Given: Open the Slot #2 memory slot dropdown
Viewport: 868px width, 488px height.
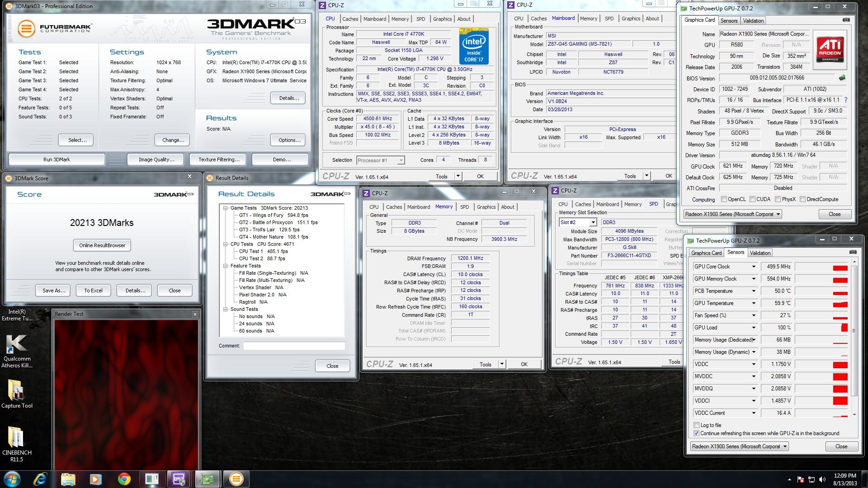Looking at the screenshot, I should [593, 222].
